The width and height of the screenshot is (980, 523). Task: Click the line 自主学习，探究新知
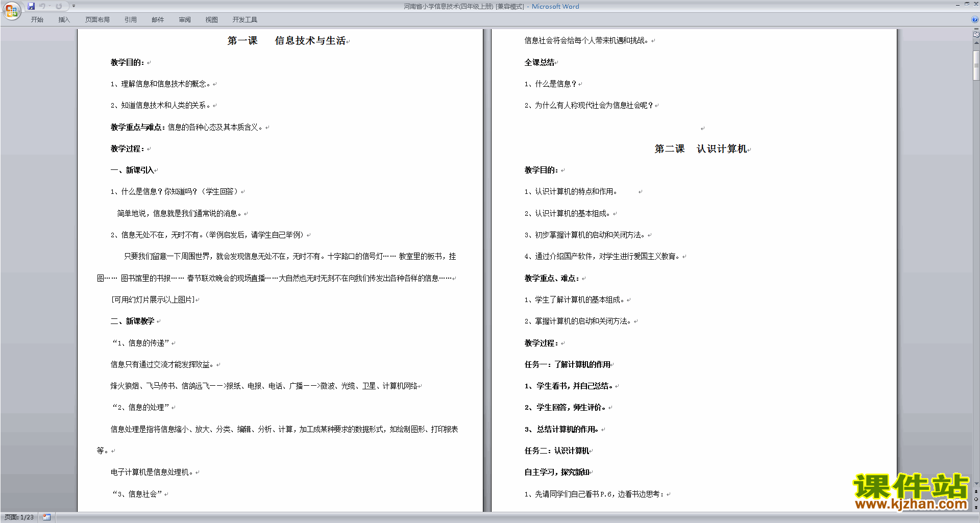(557, 472)
